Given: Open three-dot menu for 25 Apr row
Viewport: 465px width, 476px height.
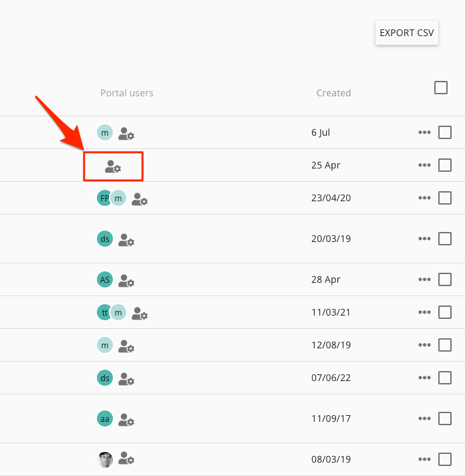Looking at the screenshot, I should tap(424, 165).
